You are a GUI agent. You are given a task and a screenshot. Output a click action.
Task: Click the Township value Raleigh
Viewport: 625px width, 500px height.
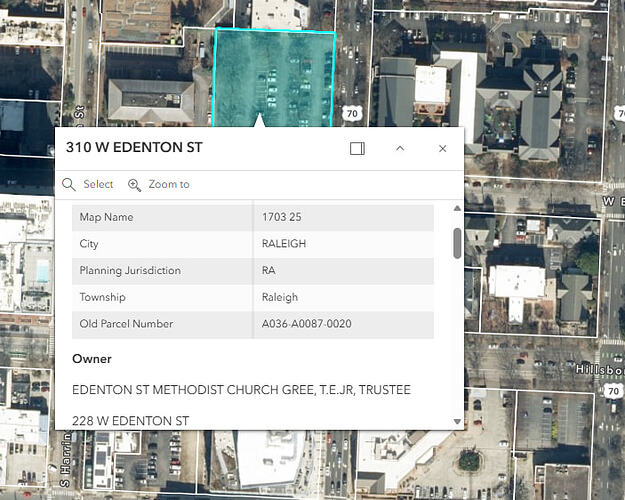click(x=280, y=297)
